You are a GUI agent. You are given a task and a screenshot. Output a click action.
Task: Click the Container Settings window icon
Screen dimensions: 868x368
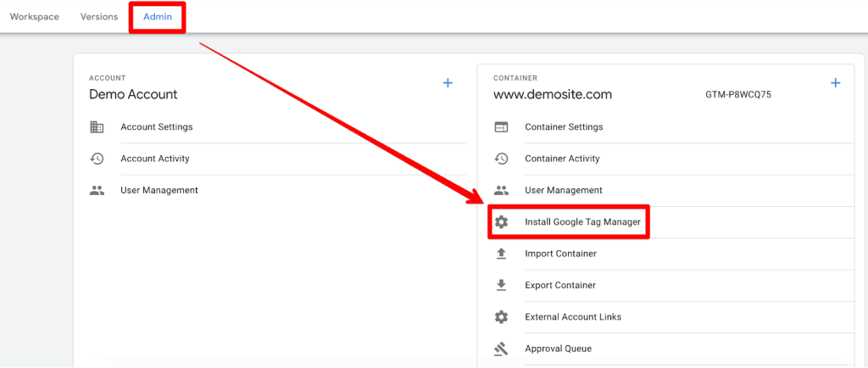point(501,126)
